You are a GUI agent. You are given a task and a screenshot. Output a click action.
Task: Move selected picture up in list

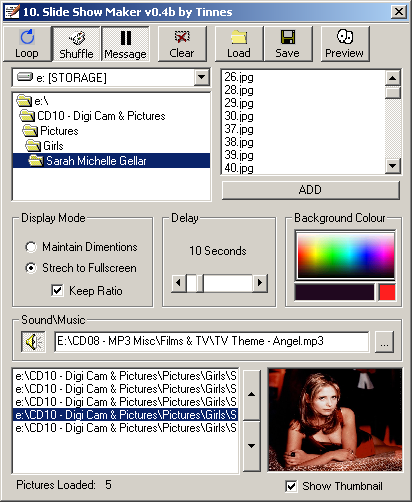click(252, 395)
